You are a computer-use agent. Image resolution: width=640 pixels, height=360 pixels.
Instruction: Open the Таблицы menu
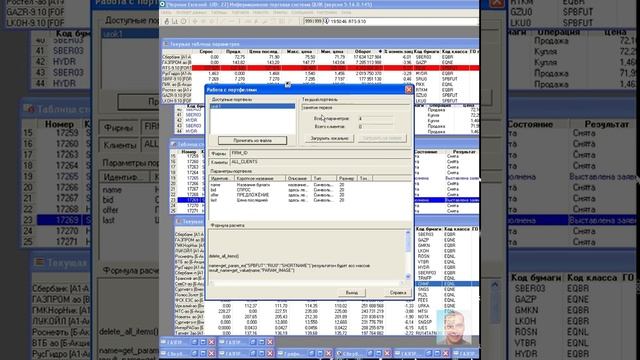[220, 12]
